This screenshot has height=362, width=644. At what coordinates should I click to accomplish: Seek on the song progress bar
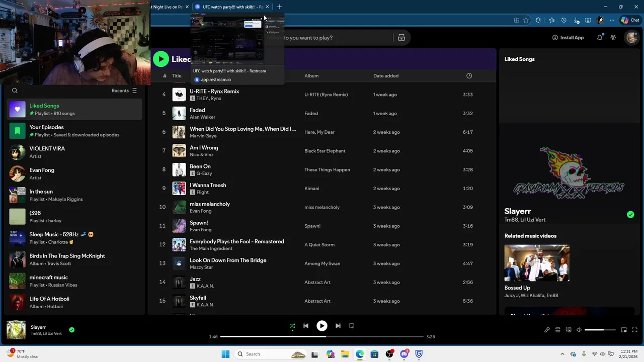322,336
